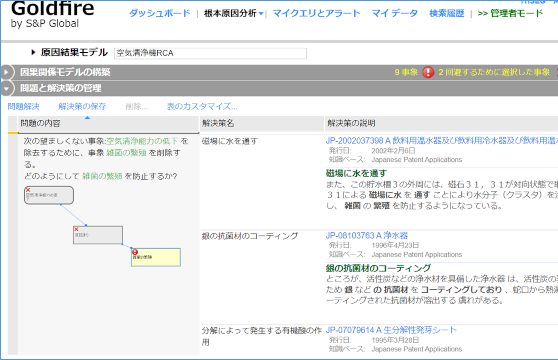Select the 銀の抗菌材のコーティング solution name cell
This screenshot has width=558, height=360.
(249, 236)
